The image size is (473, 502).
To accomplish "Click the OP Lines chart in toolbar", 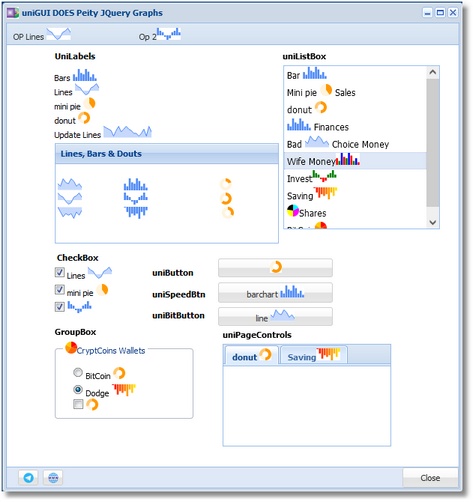I will [59, 34].
